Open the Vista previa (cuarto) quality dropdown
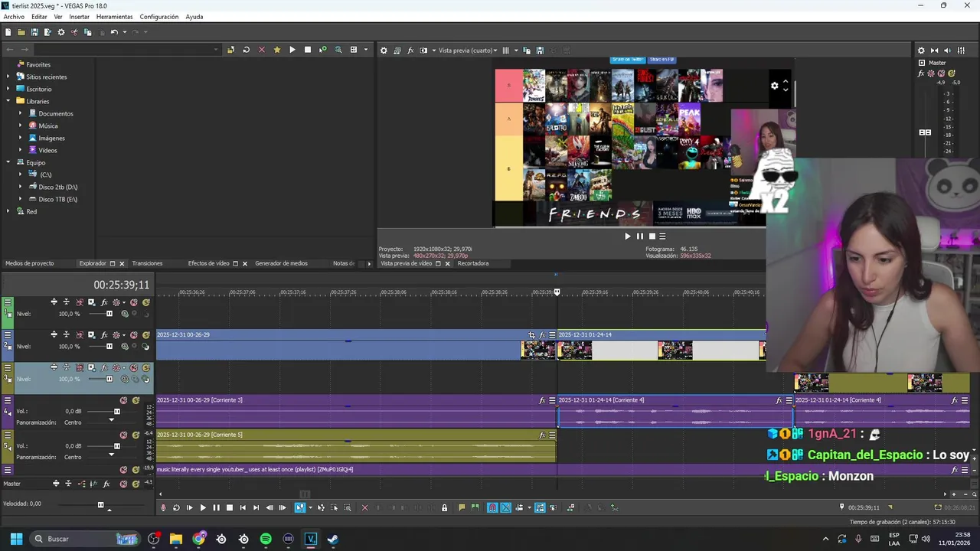 click(x=467, y=51)
